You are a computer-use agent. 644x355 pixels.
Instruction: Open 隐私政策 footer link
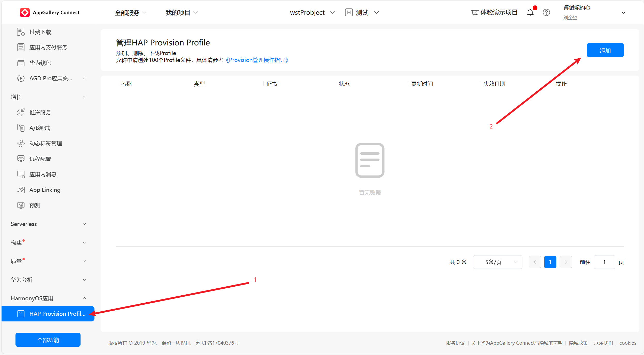coord(578,343)
